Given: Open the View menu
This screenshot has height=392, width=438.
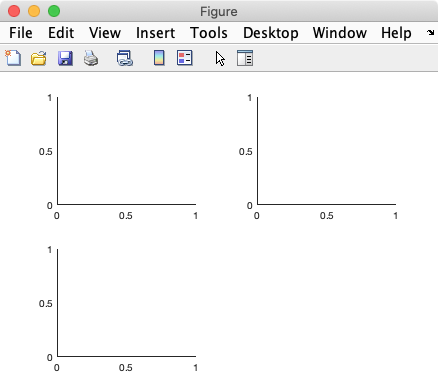Looking at the screenshot, I should point(105,33).
